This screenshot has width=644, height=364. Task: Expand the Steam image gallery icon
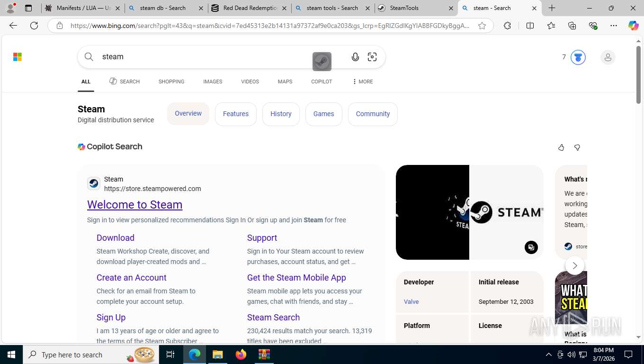[531, 247]
